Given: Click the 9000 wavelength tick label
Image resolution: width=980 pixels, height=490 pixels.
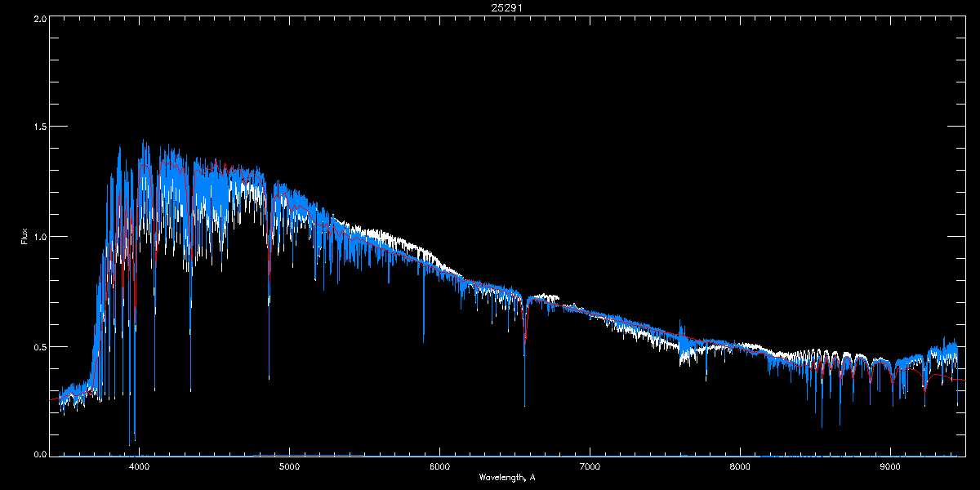Looking at the screenshot, I should click(x=890, y=466).
